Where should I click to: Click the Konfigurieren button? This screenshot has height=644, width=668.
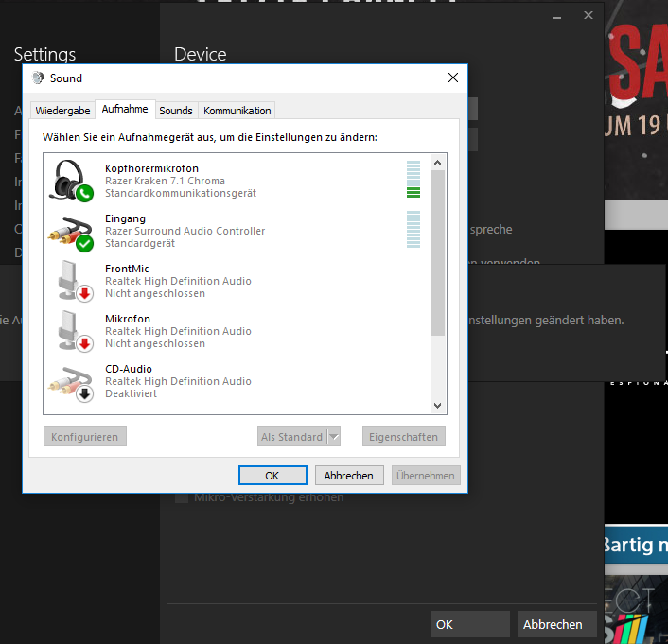(x=85, y=437)
